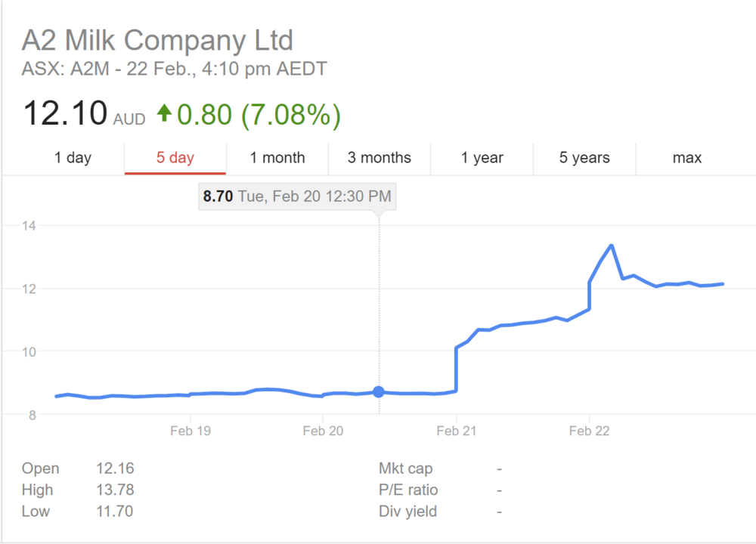Click the A2 Milk Company Ltd title
756x544 pixels.
(x=157, y=40)
